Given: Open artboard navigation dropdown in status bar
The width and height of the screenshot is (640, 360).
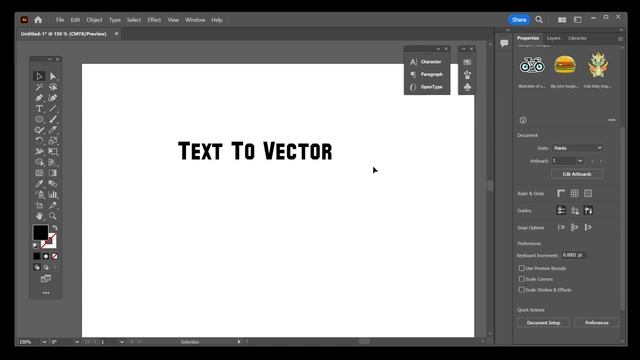Looking at the screenshot, I should pyautogui.click(x=122, y=342).
